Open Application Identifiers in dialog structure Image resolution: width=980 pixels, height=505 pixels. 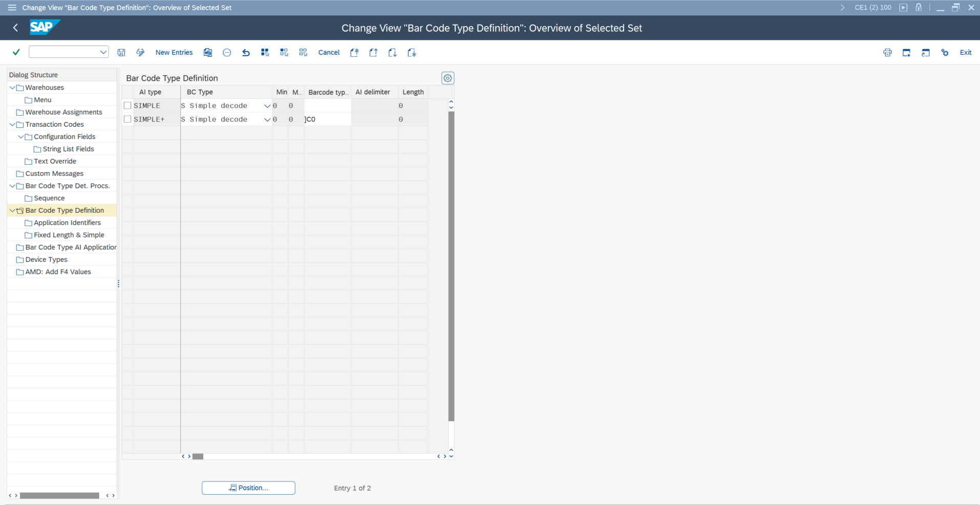pos(67,223)
